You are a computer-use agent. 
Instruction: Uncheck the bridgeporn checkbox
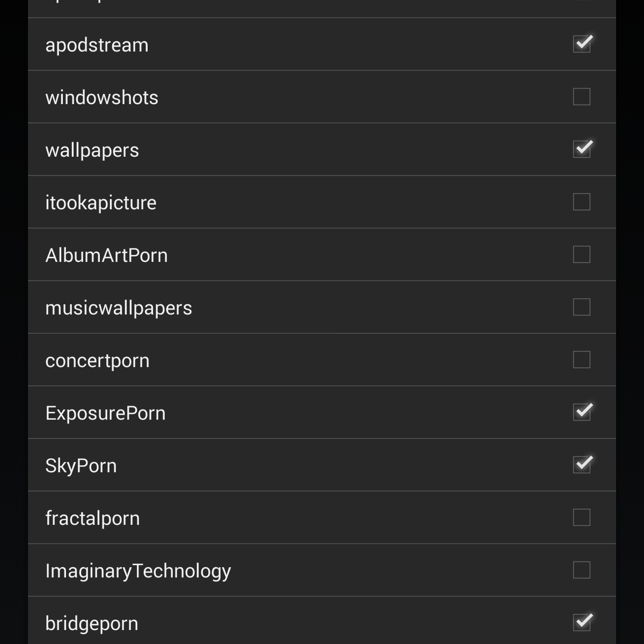pyautogui.click(x=582, y=623)
